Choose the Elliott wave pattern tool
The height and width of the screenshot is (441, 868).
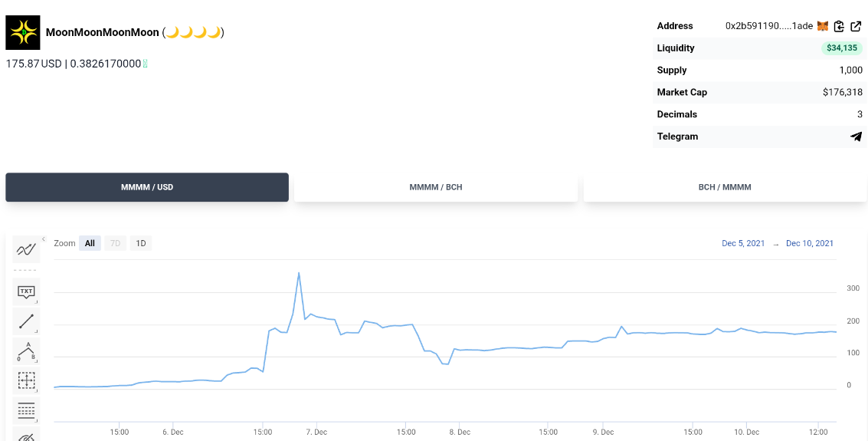[x=26, y=351]
